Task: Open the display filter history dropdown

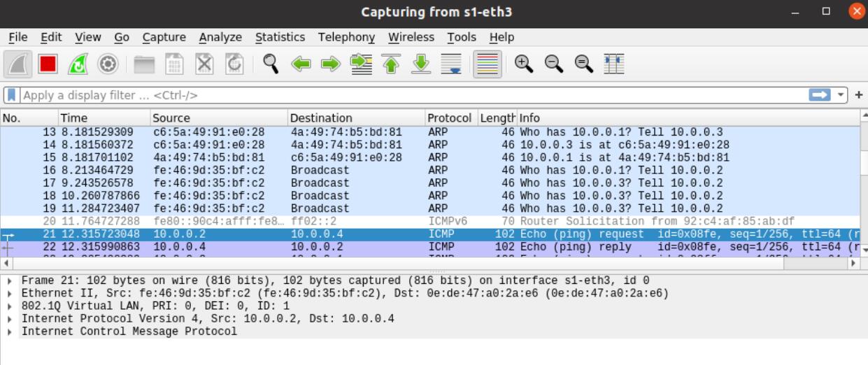Action: (841, 95)
